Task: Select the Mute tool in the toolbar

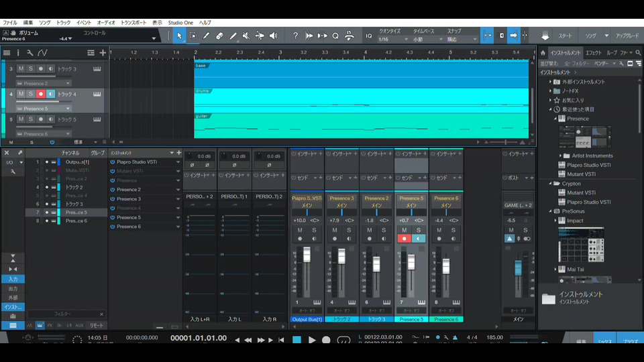Action: coord(246,36)
